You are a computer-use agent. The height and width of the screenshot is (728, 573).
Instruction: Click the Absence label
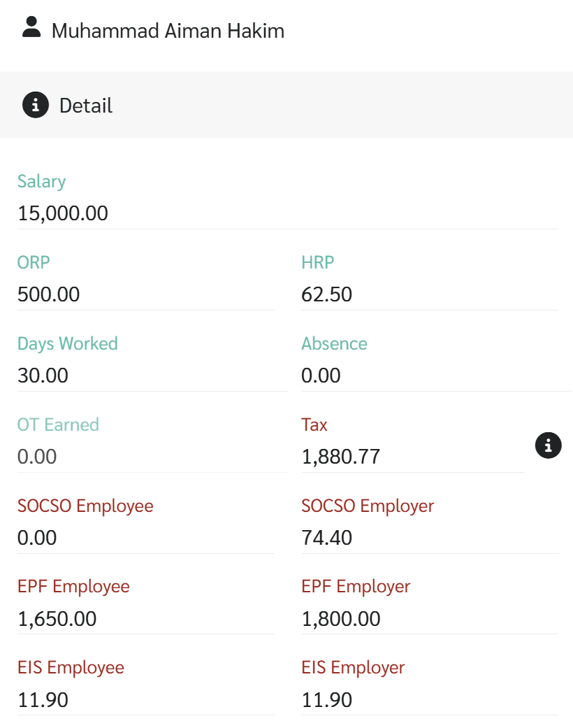335,343
